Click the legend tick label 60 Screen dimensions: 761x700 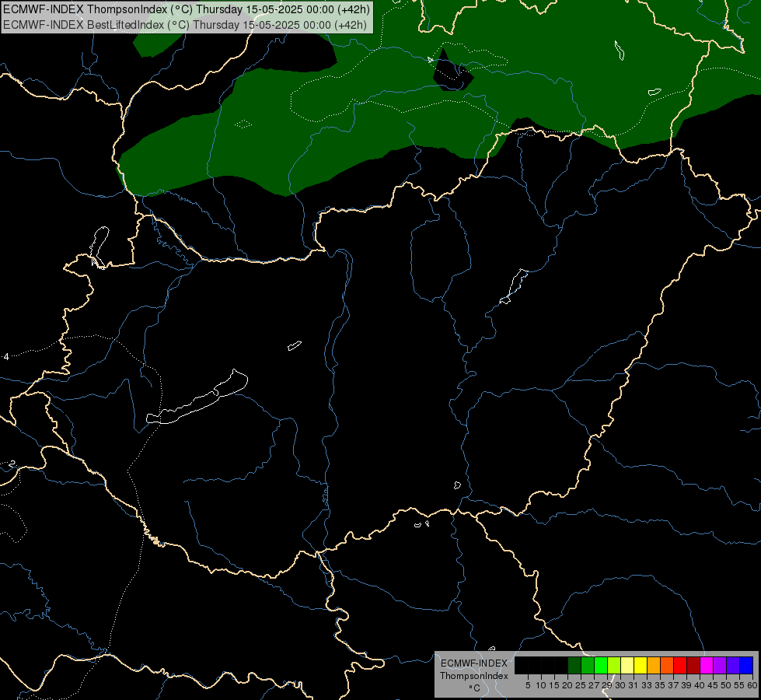tap(752, 685)
